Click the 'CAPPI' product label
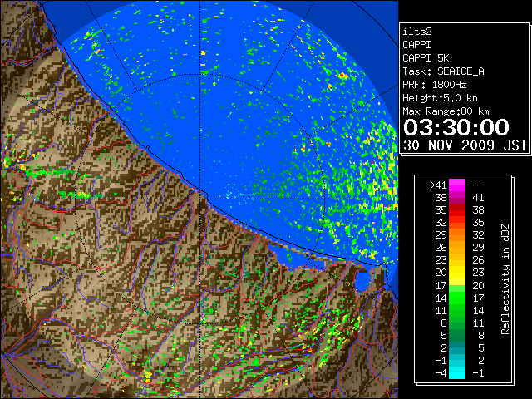 416,45
